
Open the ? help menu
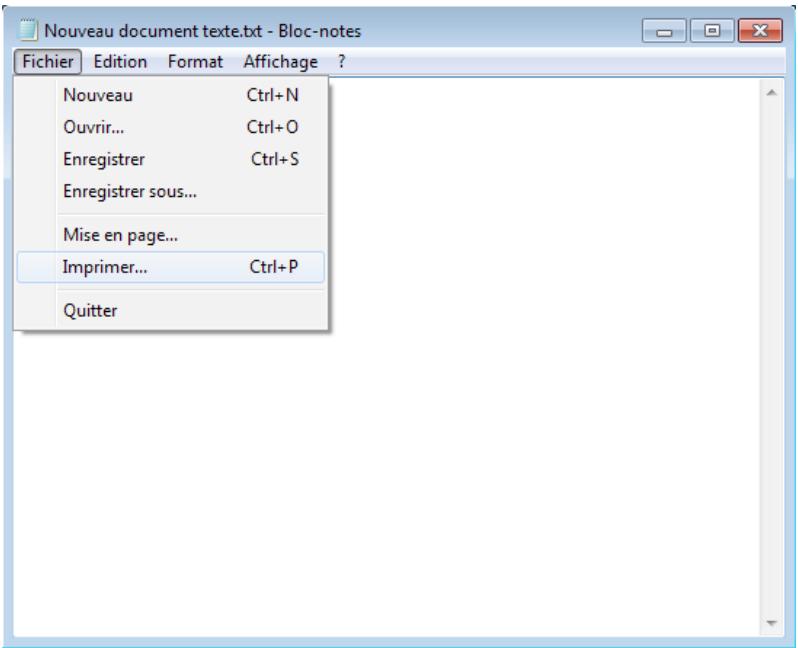click(x=341, y=62)
